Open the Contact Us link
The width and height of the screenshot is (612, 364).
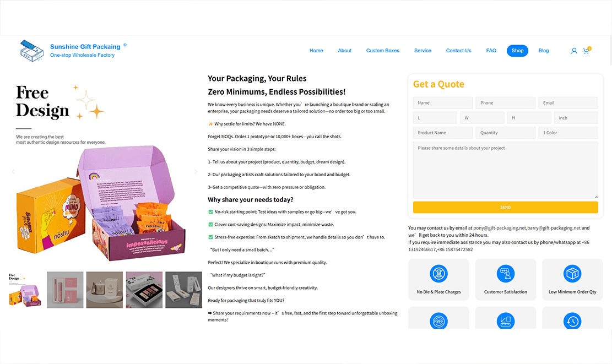tap(459, 51)
